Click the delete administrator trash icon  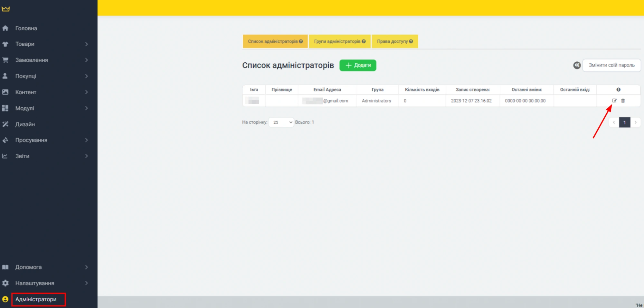623,101
